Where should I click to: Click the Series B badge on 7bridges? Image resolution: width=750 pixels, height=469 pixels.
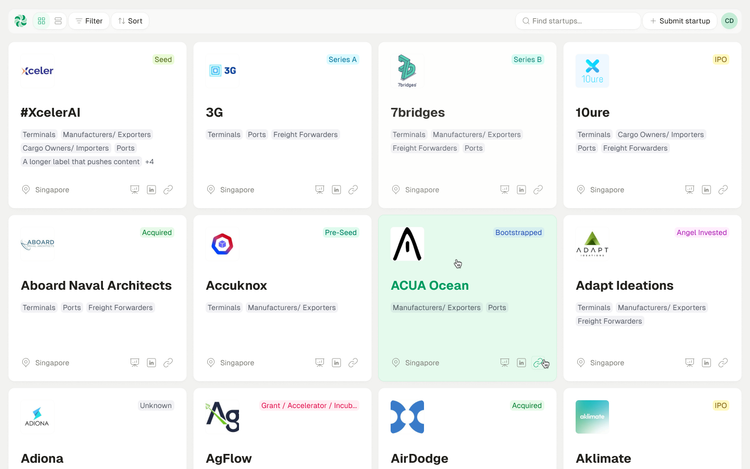(528, 59)
